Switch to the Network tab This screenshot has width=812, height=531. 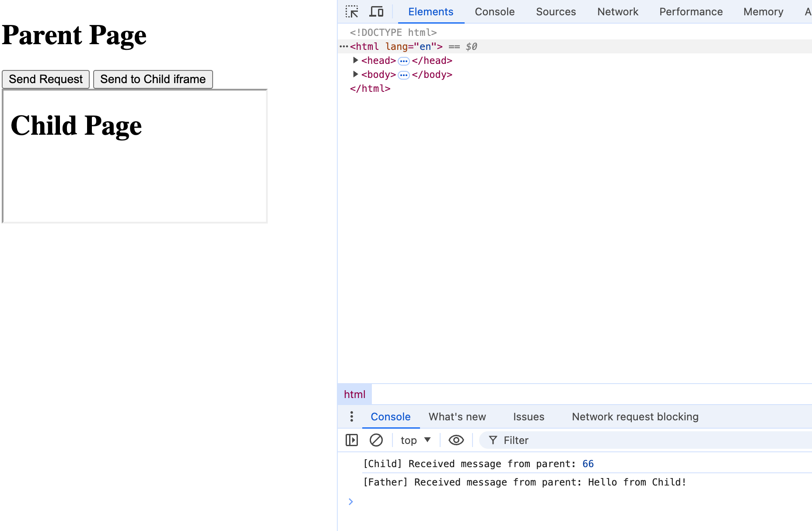[617, 12]
